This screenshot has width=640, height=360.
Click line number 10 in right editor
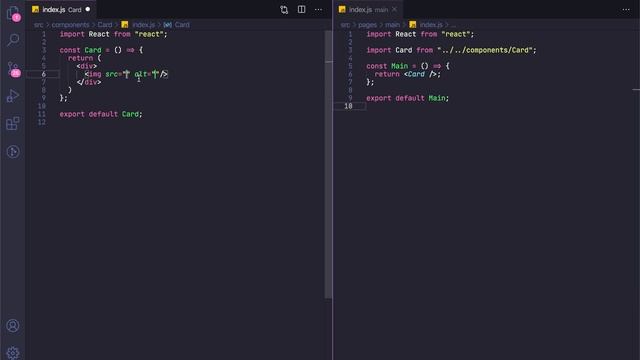[x=348, y=106]
